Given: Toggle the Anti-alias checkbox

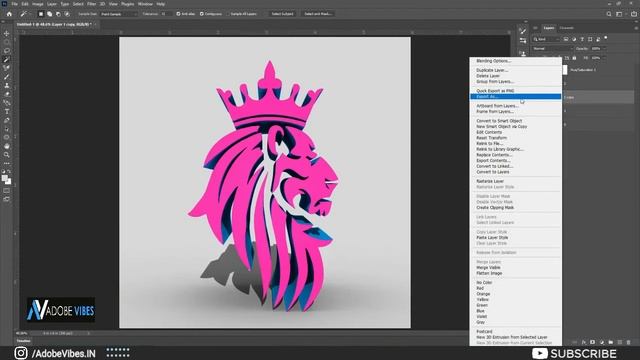Looking at the screenshot, I should click(178, 14).
